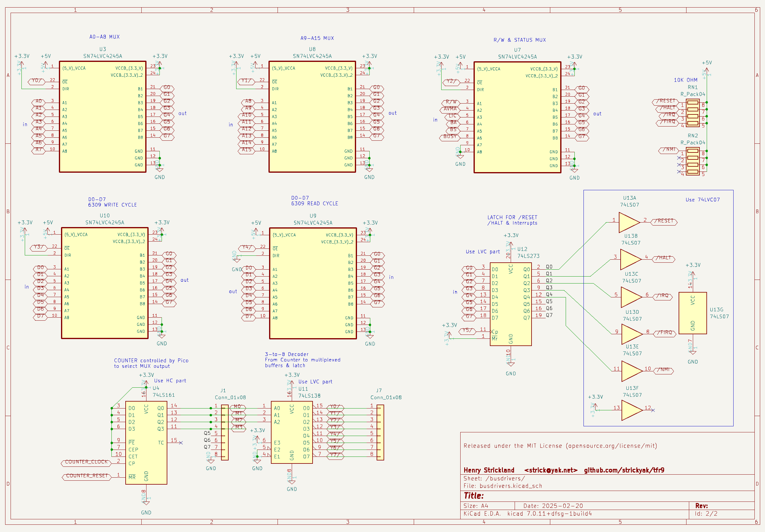
Task: Select the KiCad E.D.A. version text
Action: click(527, 514)
